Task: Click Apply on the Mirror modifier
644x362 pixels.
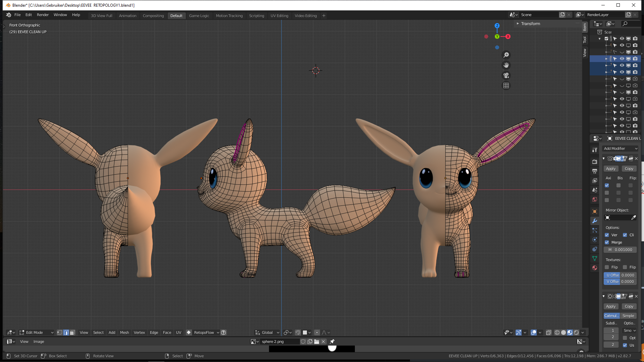Action: (610, 169)
